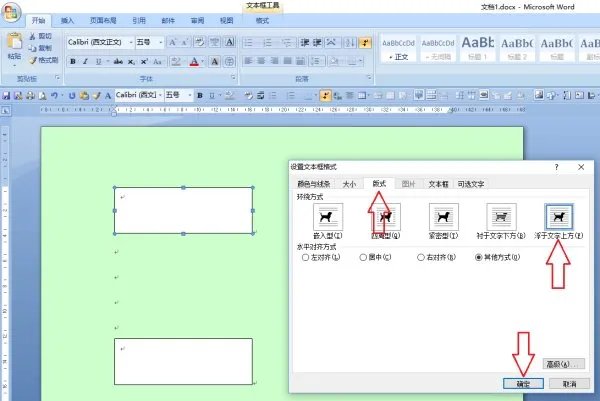Select the 右对齐 (right align) radio button

pos(421,258)
